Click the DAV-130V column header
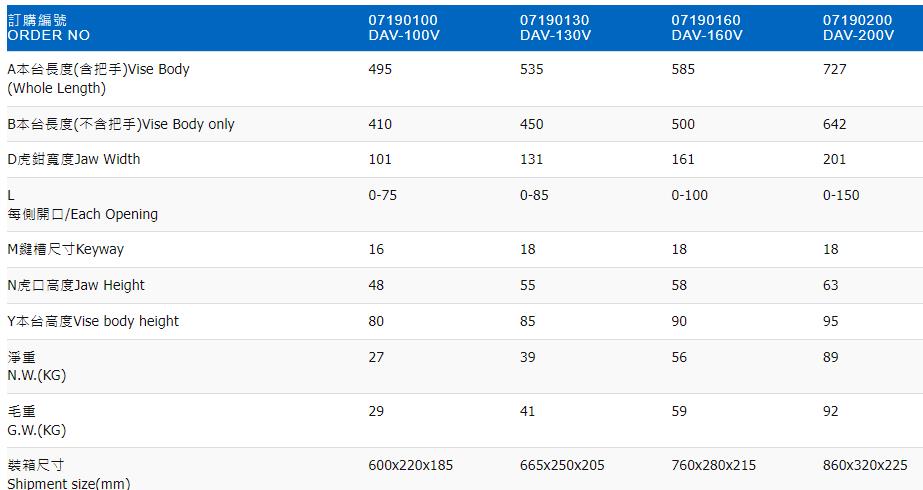923x490 pixels. pyautogui.click(x=555, y=27)
